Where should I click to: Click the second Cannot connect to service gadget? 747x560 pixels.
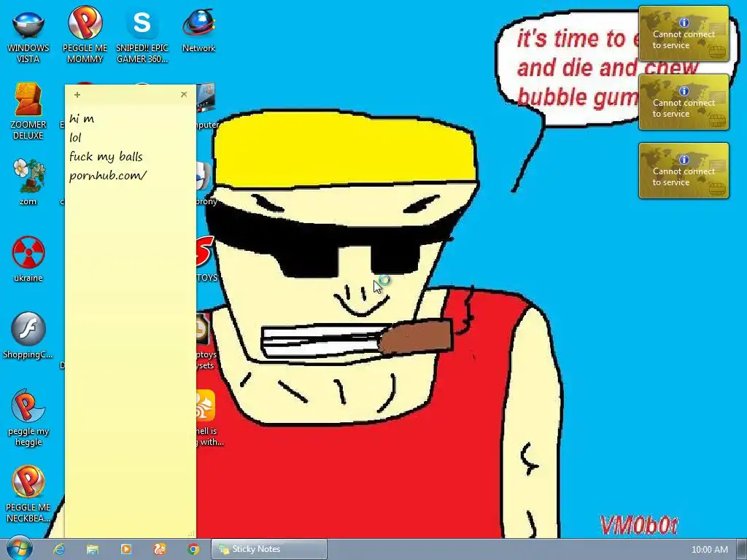click(684, 102)
